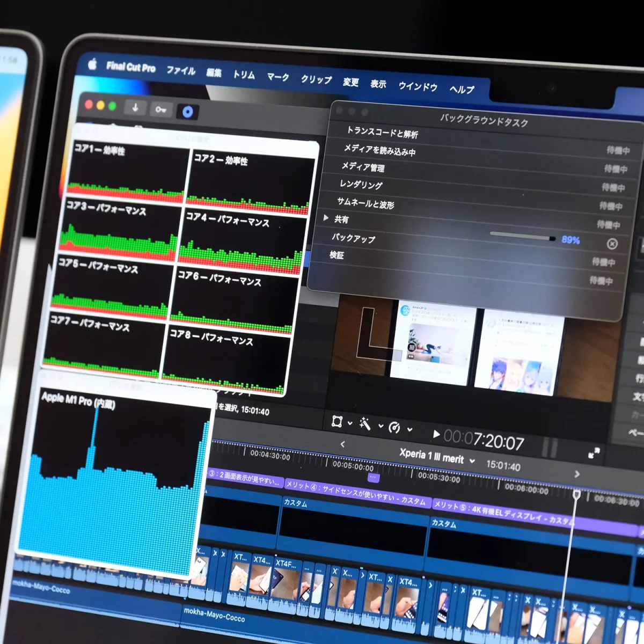This screenshot has width=644, height=644.
Task: Click the purple marker on the ruler
Action: [x=373, y=477]
